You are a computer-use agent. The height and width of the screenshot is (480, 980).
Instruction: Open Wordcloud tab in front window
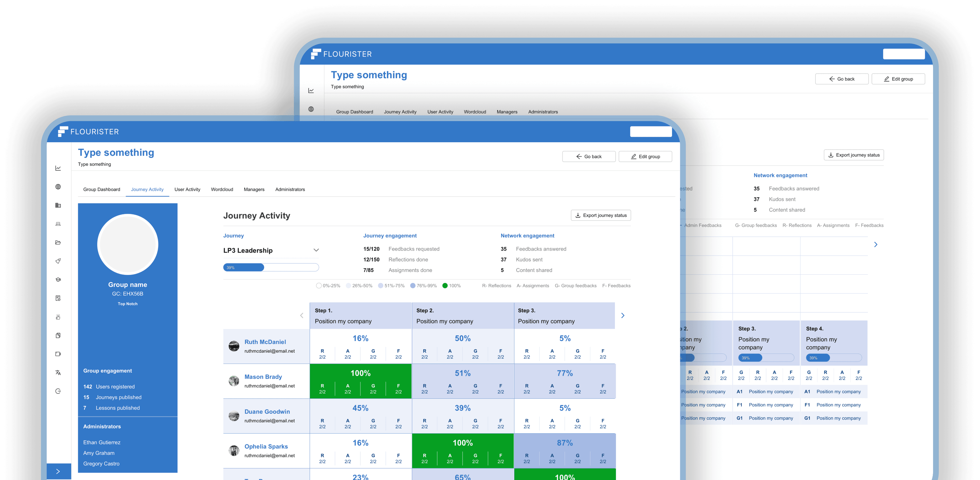click(x=222, y=189)
